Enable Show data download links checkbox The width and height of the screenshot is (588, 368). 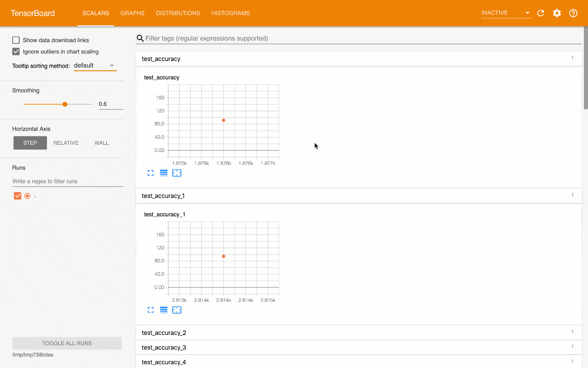point(16,40)
